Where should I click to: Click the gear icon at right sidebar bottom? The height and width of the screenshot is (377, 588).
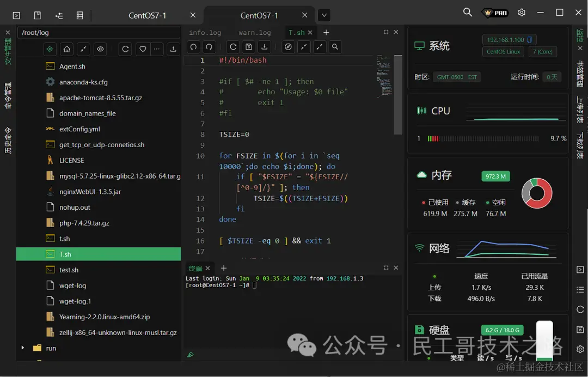(580, 349)
